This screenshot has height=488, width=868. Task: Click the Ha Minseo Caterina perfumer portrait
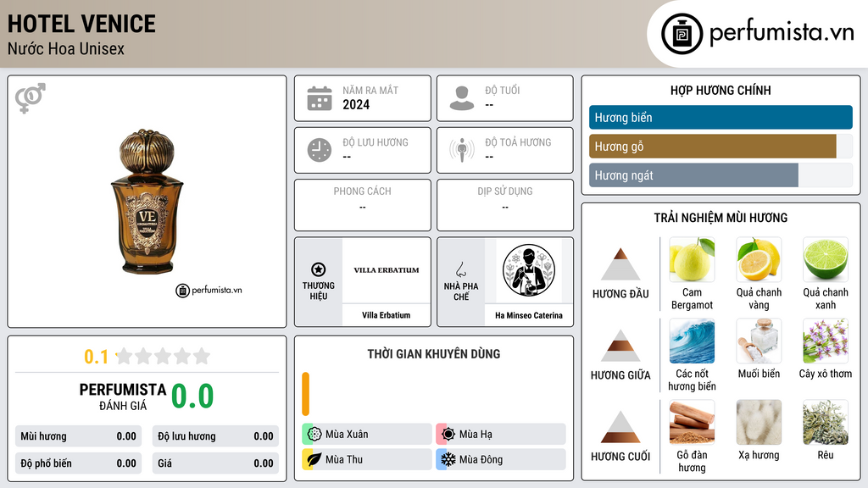529,270
